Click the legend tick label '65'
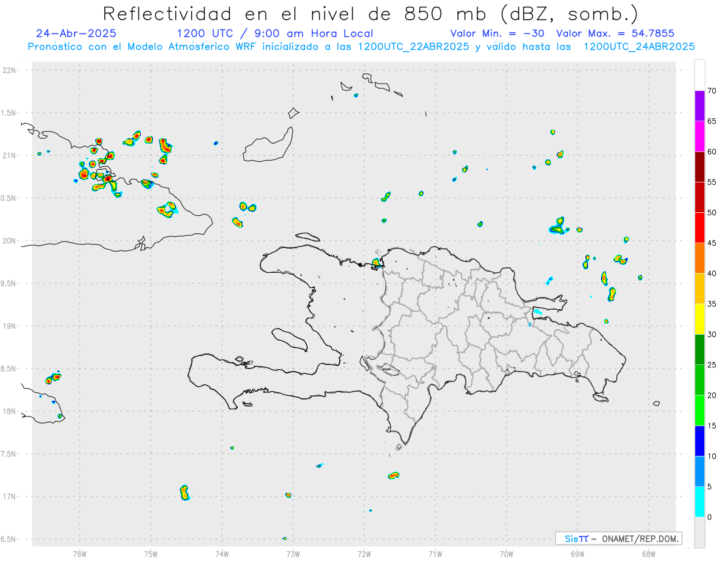 tap(712, 121)
